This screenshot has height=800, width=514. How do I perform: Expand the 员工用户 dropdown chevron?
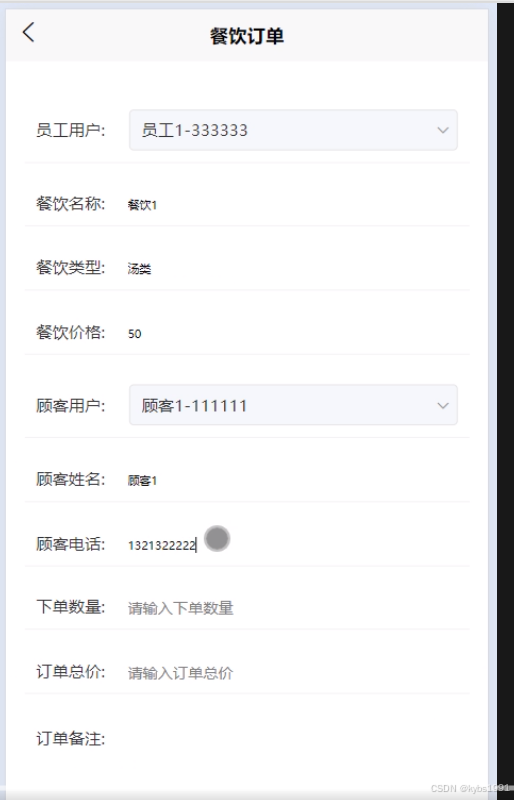click(443, 130)
